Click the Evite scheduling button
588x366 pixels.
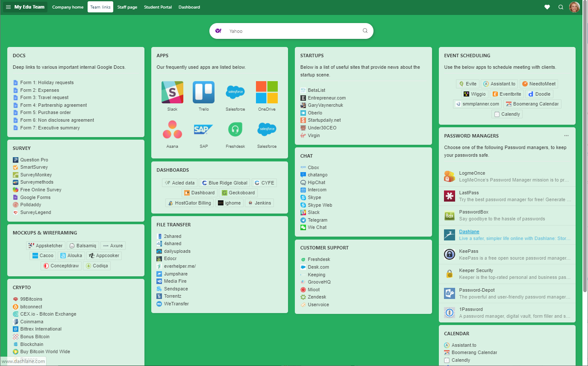[x=467, y=84]
